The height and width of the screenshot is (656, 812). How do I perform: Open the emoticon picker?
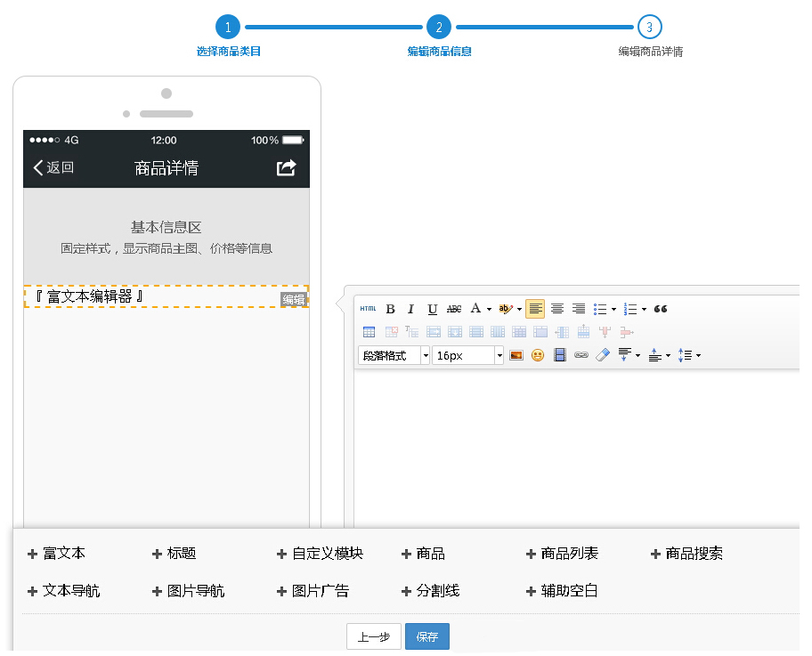click(x=538, y=355)
